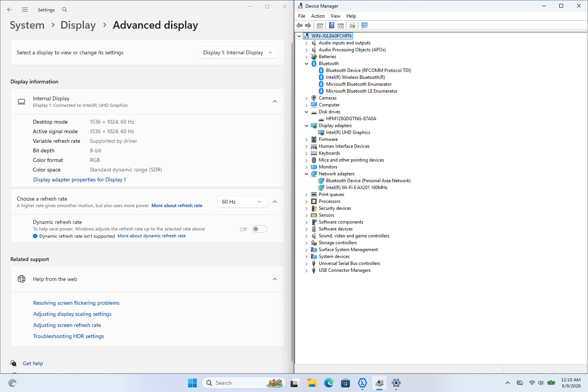Viewport: 588px width, 392px height.
Task: Click the Forward arrow in Device Manager toolbar
Action: coord(308,25)
